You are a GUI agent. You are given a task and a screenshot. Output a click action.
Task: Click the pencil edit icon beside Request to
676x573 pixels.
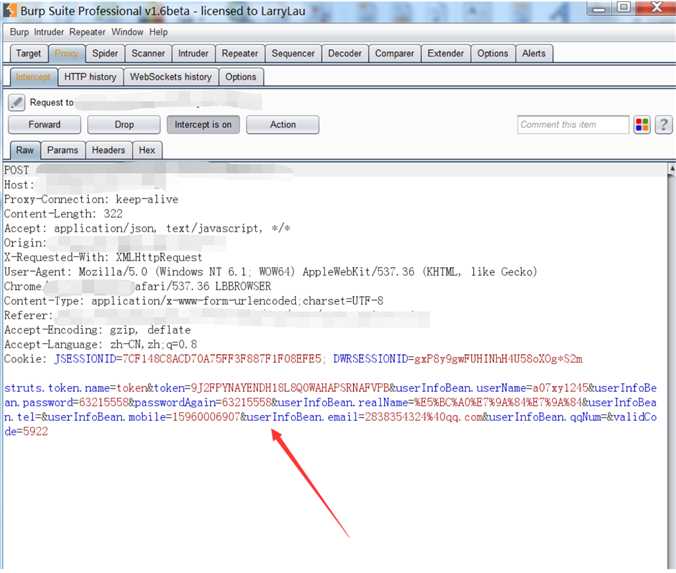[x=16, y=103]
